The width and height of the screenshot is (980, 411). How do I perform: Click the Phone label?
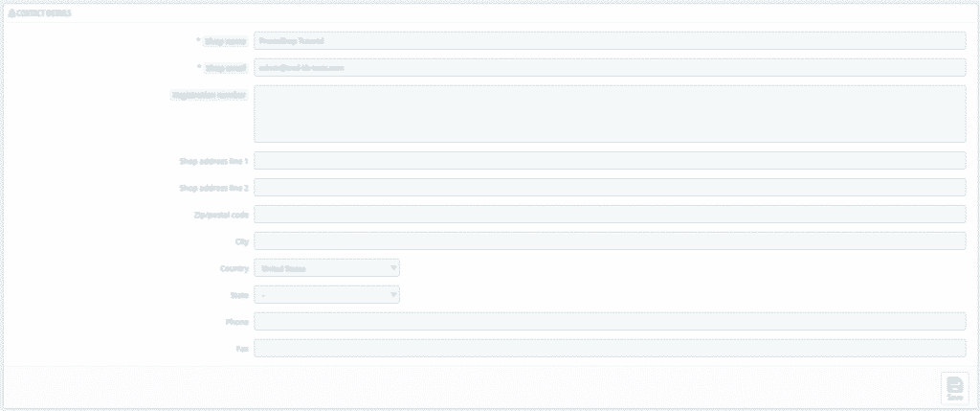[237, 322]
